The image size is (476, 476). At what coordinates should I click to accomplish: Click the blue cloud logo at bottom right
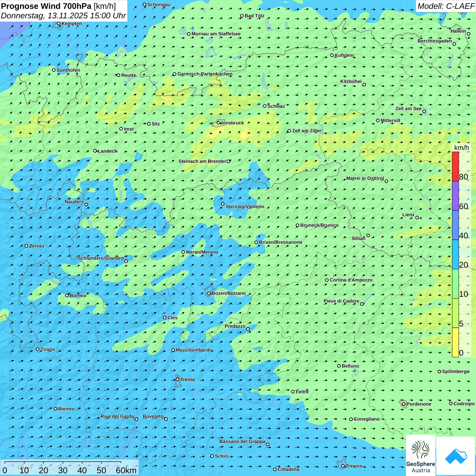tap(456, 456)
